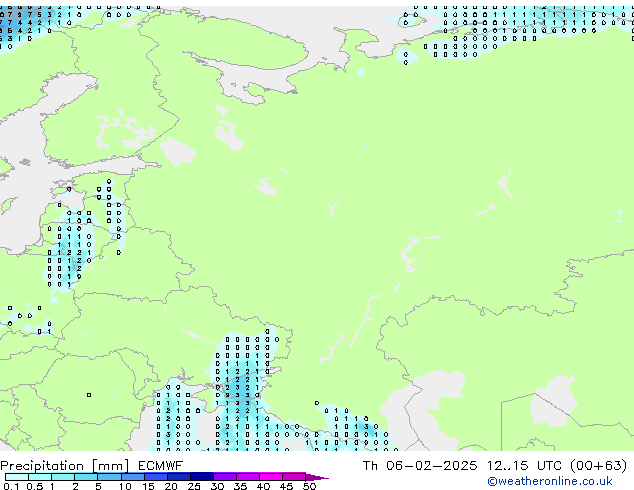Click the 2–5 mm legend color swatch
Screen dimensions: 634x490
coord(86,477)
